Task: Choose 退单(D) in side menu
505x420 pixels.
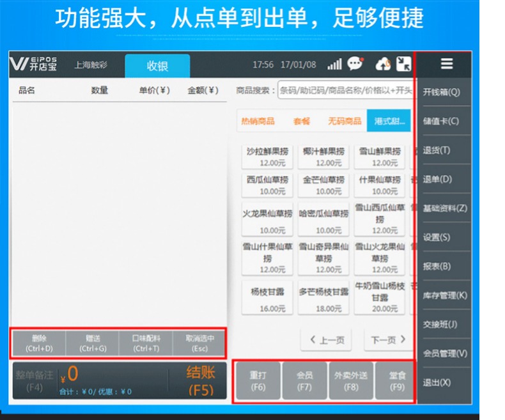Action: tap(444, 179)
